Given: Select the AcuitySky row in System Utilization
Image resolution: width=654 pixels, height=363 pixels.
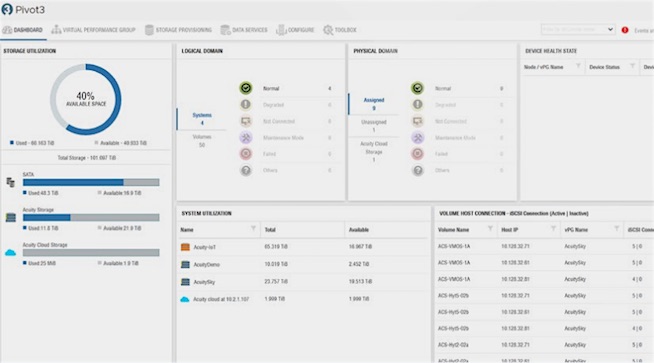Looking at the screenshot, I should pos(303,282).
